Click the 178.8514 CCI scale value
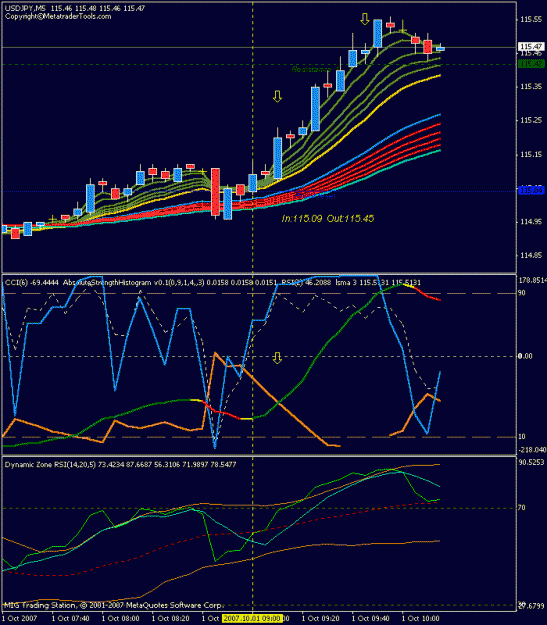Screen dimensions: 547x625 532,281
